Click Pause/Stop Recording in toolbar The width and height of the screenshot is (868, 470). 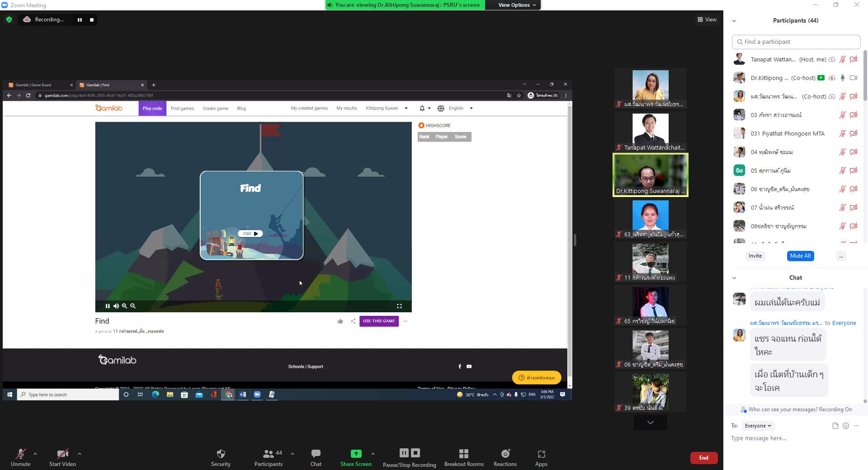[x=410, y=457]
